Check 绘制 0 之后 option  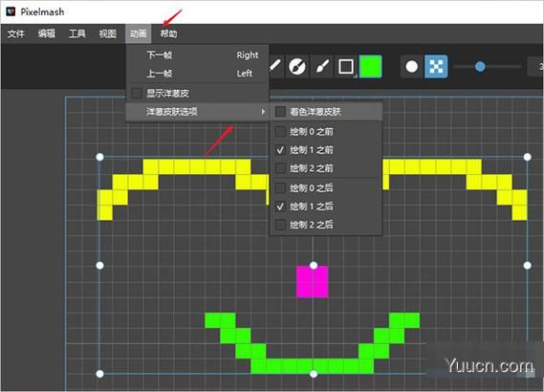(280, 188)
